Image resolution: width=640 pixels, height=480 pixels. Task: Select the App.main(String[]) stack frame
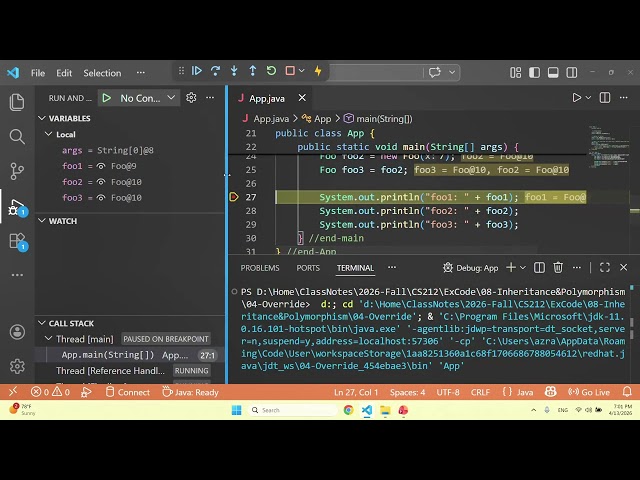pyautogui.click(x=131, y=355)
